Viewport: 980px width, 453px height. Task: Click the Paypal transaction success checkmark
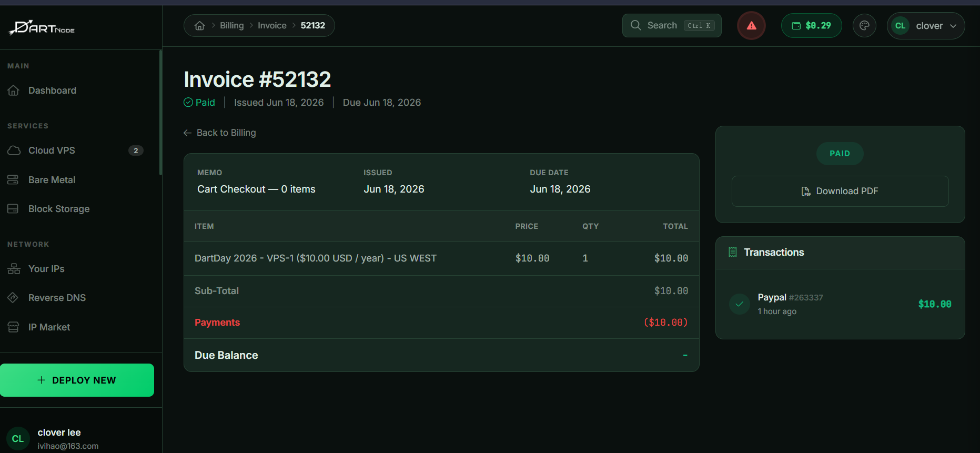740,304
